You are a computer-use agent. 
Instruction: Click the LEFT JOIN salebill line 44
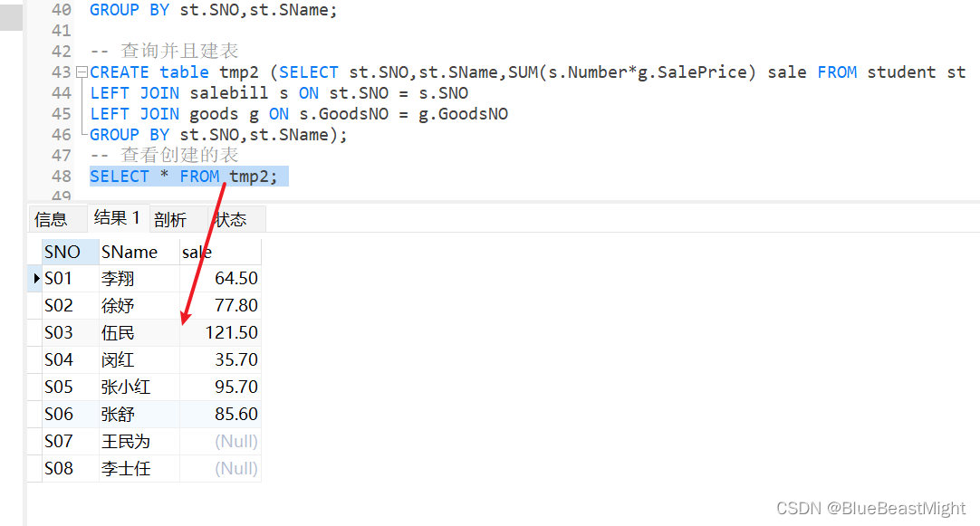(279, 94)
